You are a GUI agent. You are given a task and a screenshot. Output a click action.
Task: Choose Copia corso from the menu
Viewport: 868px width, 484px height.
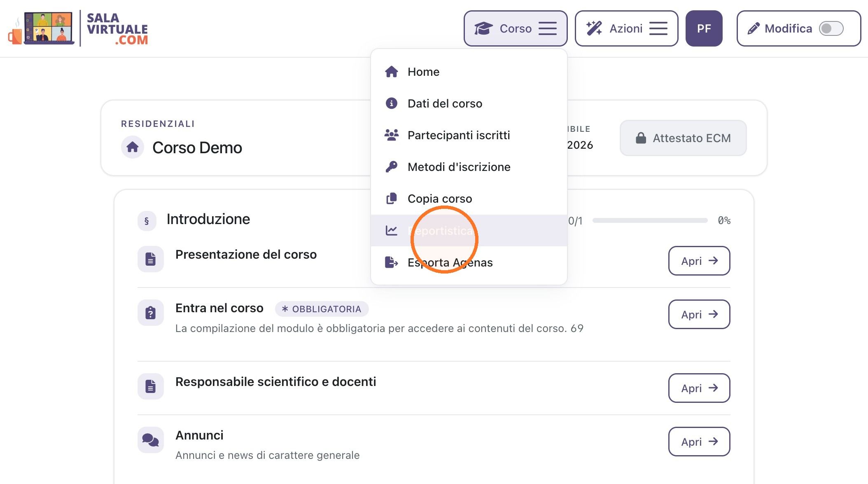coord(469,199)
